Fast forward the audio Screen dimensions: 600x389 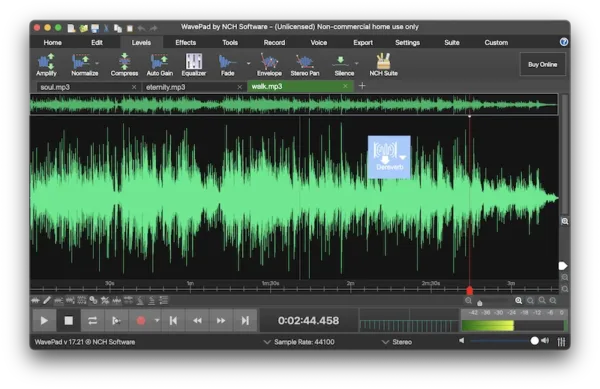click(x=221, y=321)
